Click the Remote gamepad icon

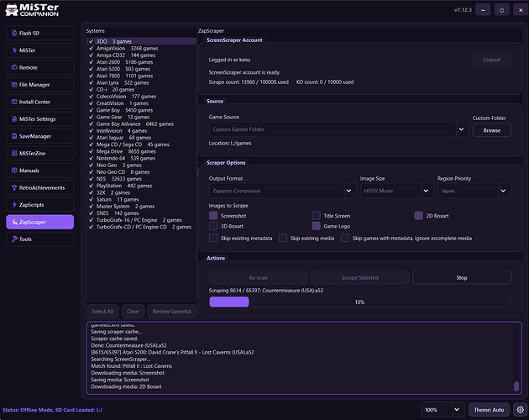pos(14,67)
